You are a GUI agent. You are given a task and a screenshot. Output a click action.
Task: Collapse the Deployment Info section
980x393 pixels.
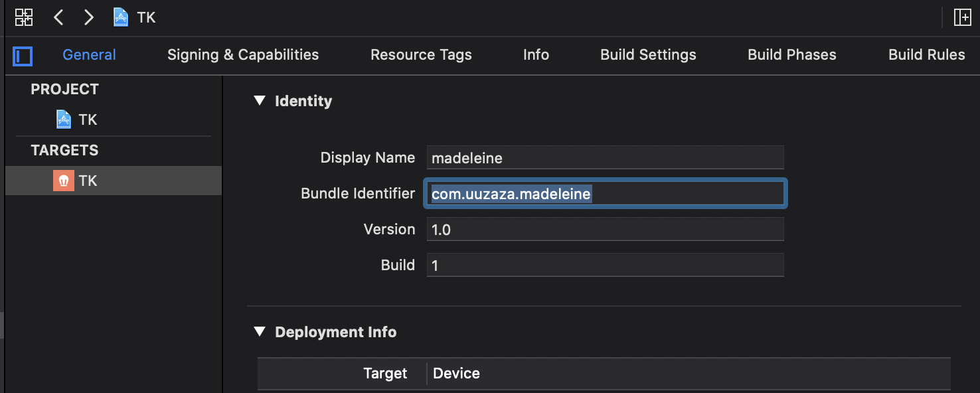(x=259, y=332)
